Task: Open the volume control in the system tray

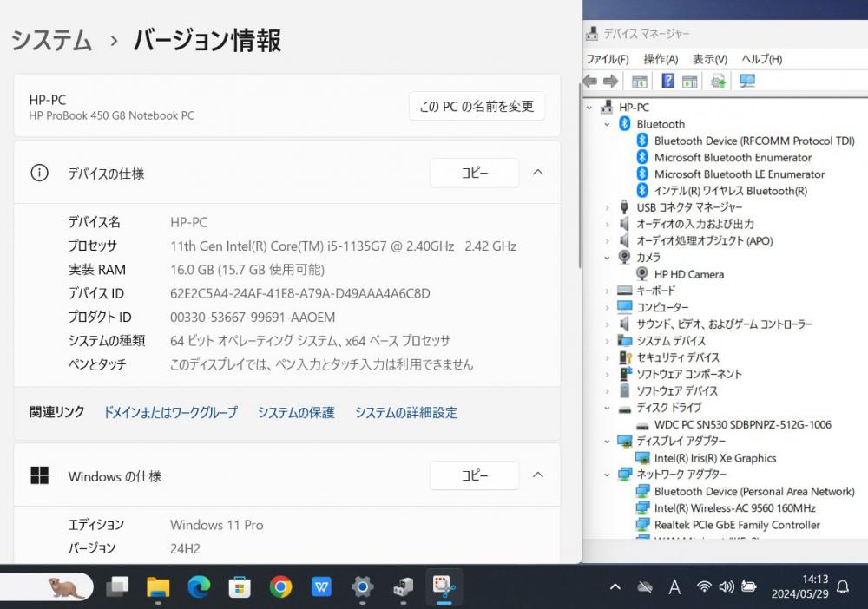Action: 727,586
